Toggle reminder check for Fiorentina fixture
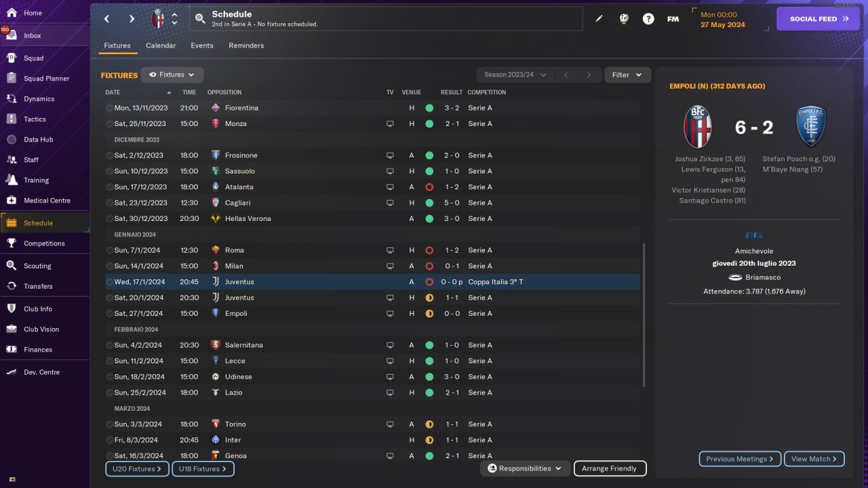This screenshot has width=868, height=488. 109,108
